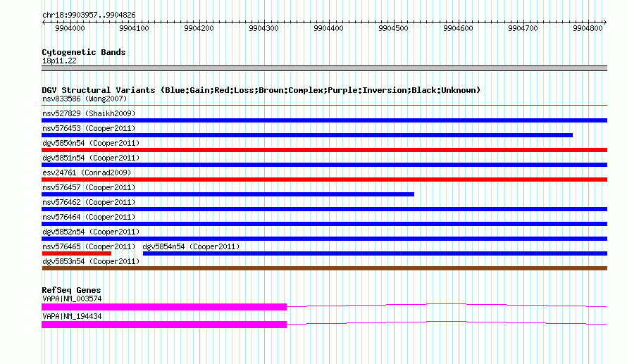This screenshot has height=364, width=627.
Task: Open variant label dgv5850n54 (Cooper2011)
Action: tap(91, 143)
